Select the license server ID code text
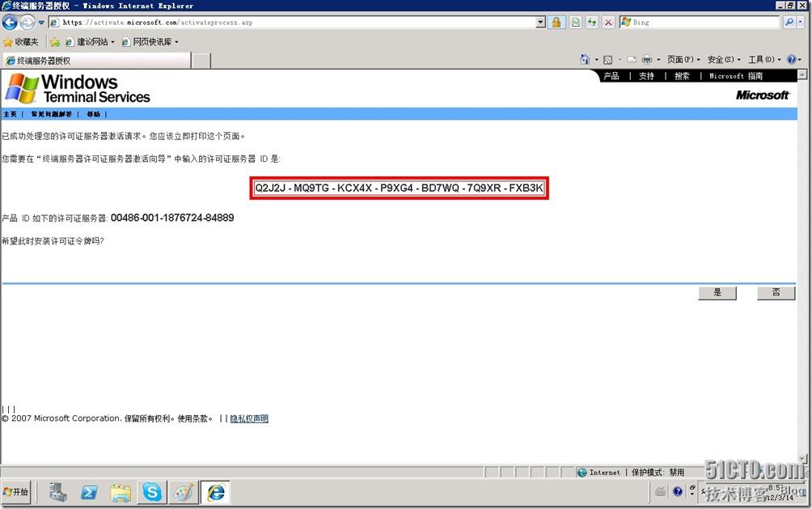Viewport: 812px width, 509px height. pos(399,188)
